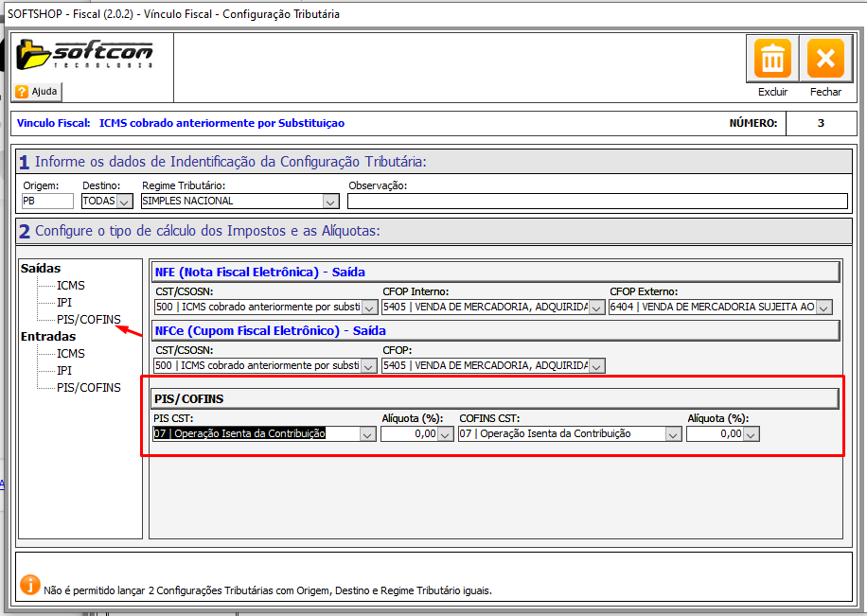Click the Softcom Tecnologia logo
The image size is (867, 616).
84,55
